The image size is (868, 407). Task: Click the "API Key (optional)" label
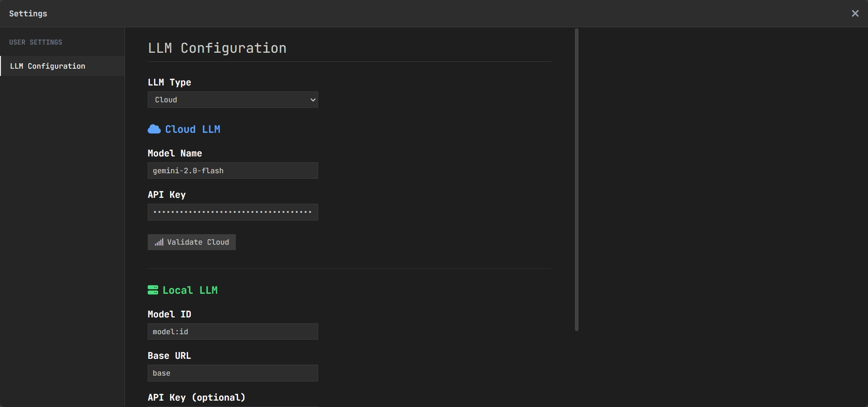(x=196, y=397)
